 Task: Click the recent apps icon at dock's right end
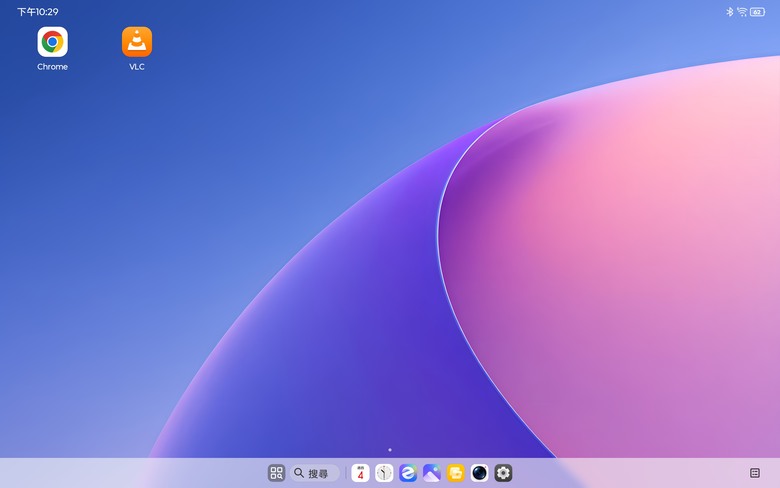coord(755,473)
